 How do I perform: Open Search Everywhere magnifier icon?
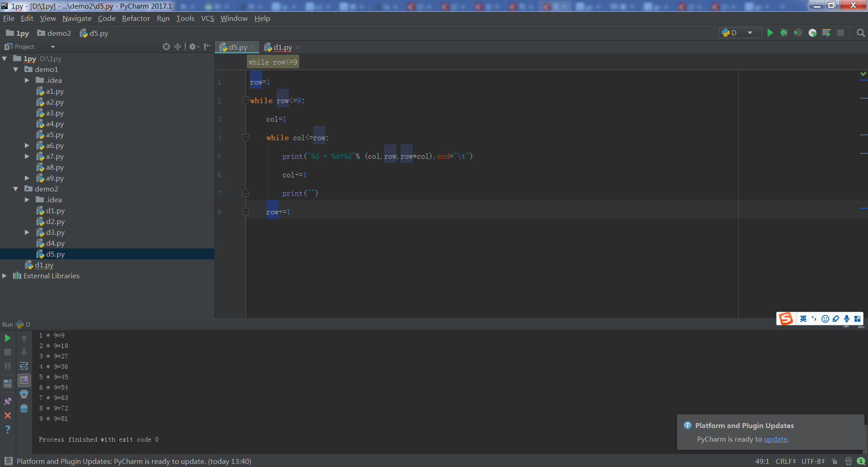pyautogui.click(x=861, y=33)
